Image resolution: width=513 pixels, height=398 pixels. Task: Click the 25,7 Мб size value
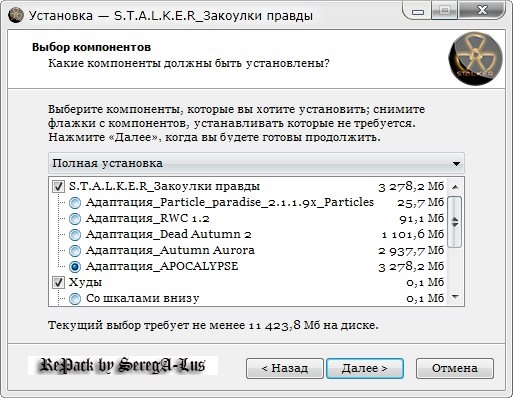[x=421, y=203]
